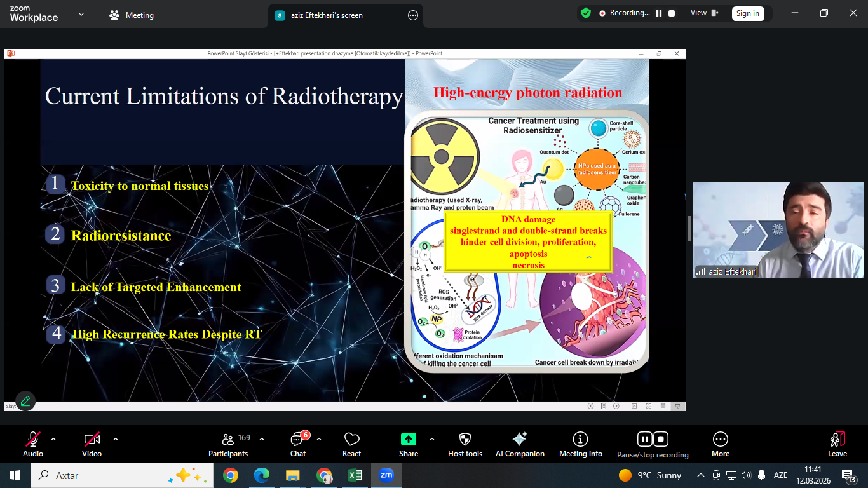Viewport: 868px width, 488px height.
Task: Click the green Share screen icon
Action: point(408,439)
